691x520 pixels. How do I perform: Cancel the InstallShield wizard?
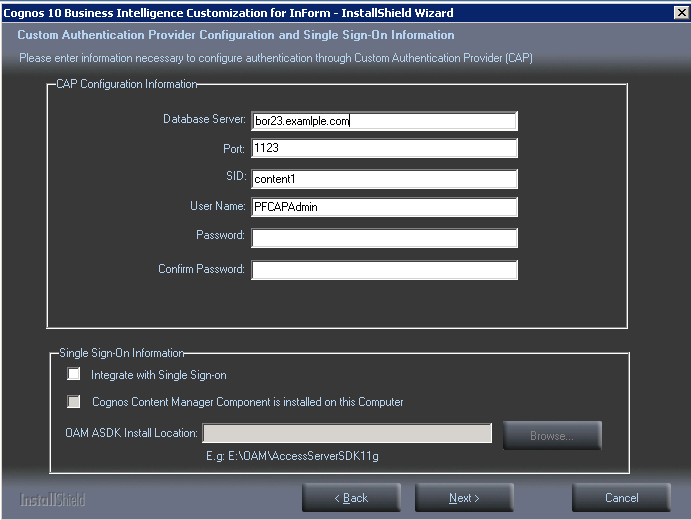[x=621, y=498]
